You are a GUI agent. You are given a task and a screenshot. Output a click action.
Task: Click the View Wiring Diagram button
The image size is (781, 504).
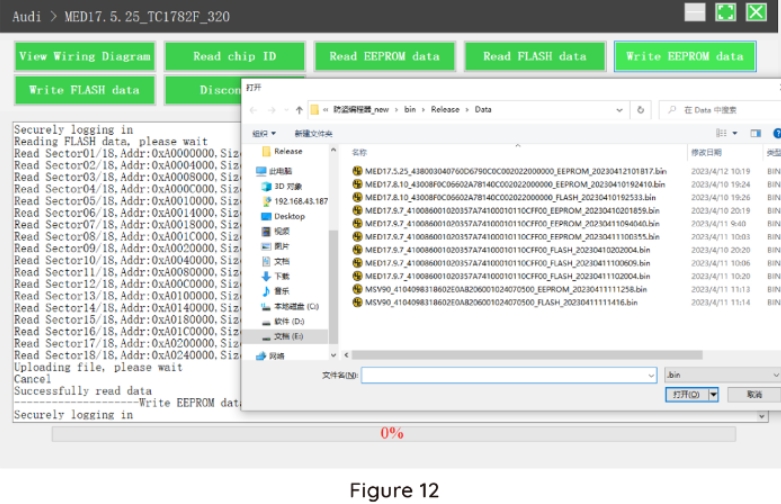(x=85, y=56)
